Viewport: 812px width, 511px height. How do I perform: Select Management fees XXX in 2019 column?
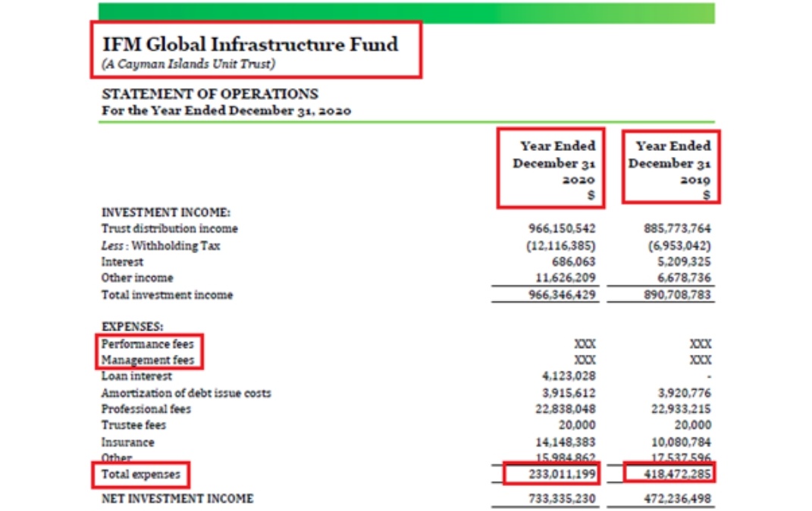coord(701,360)
